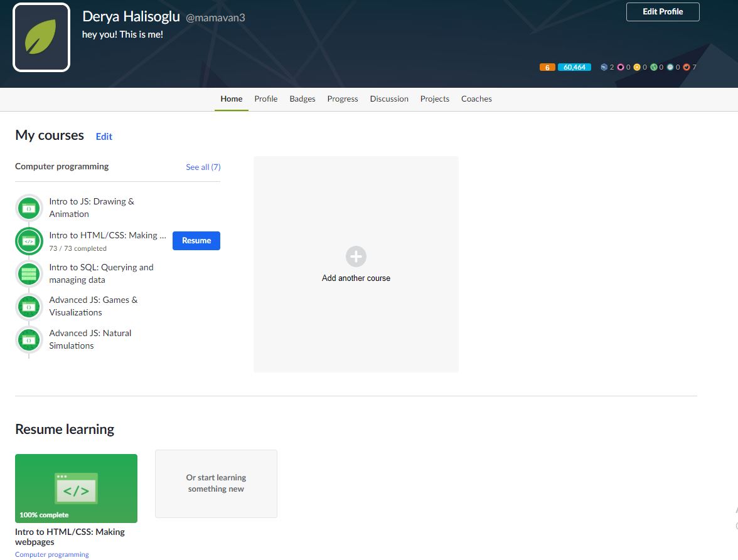Screen dimensions: 738x560
Task: Click the orange streak badge showing 6
Action: [x=547, y=67]
